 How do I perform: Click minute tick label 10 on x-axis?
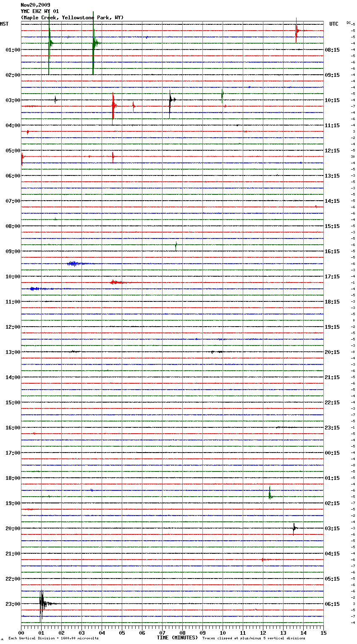(223, 633)
